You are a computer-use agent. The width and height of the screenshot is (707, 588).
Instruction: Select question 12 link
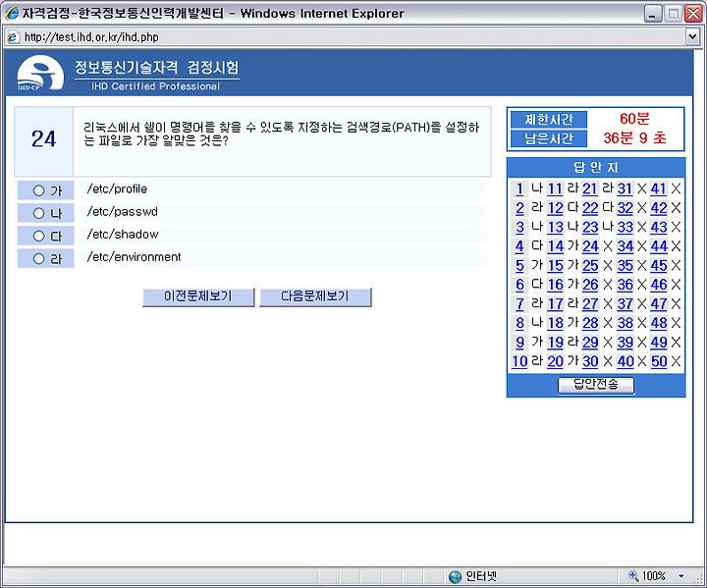click(555, 208)
